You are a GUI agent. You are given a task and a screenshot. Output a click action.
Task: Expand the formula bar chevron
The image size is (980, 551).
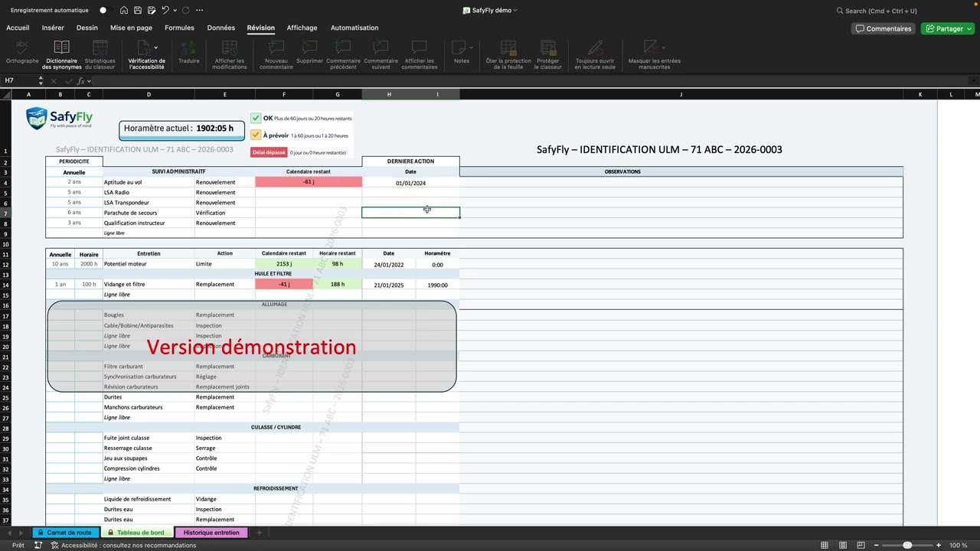point(974,80)
